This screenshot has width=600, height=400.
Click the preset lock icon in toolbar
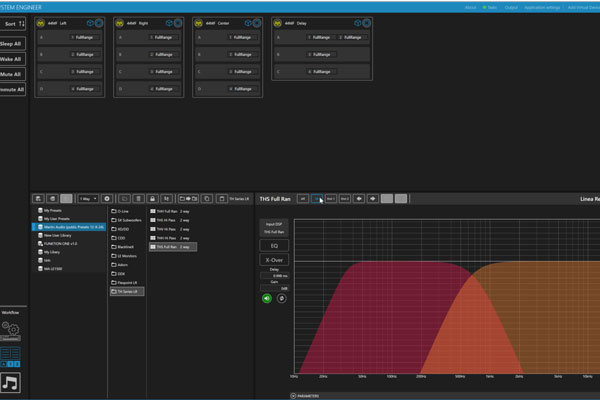pos(153,199)
